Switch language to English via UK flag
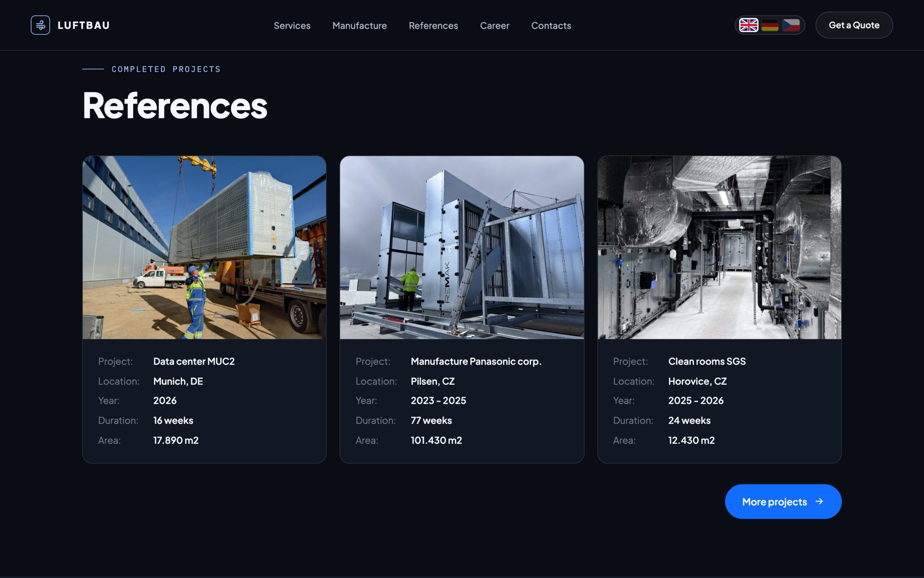Image resolution: width=924 pixels, height=578 pixels. 748,25
